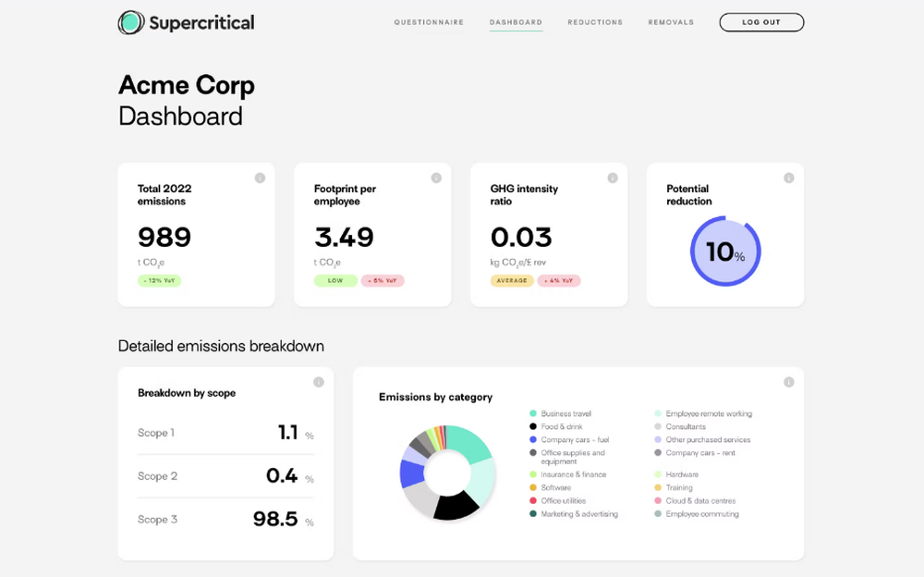Click the 0.4 scope percentage value
The image size is (924, 577).
pyautogui.click(x=282, y=475)
